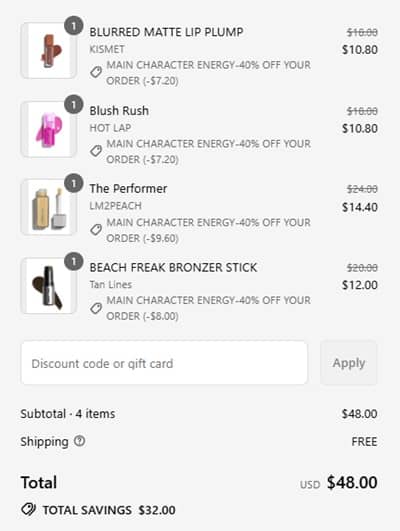
Task: Click quantity badge on The Performer thumbnail
Action: pyautogui.click(x=73, y=183)
